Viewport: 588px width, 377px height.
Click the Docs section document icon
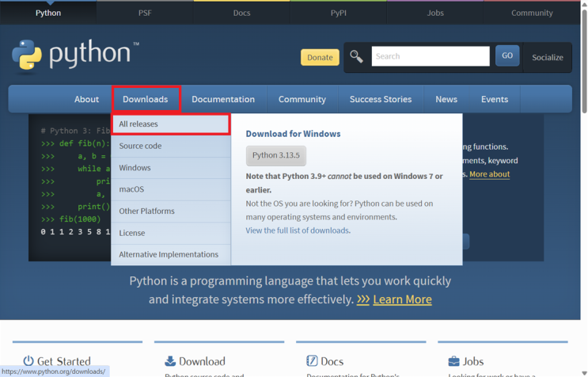tap(312, 361)
